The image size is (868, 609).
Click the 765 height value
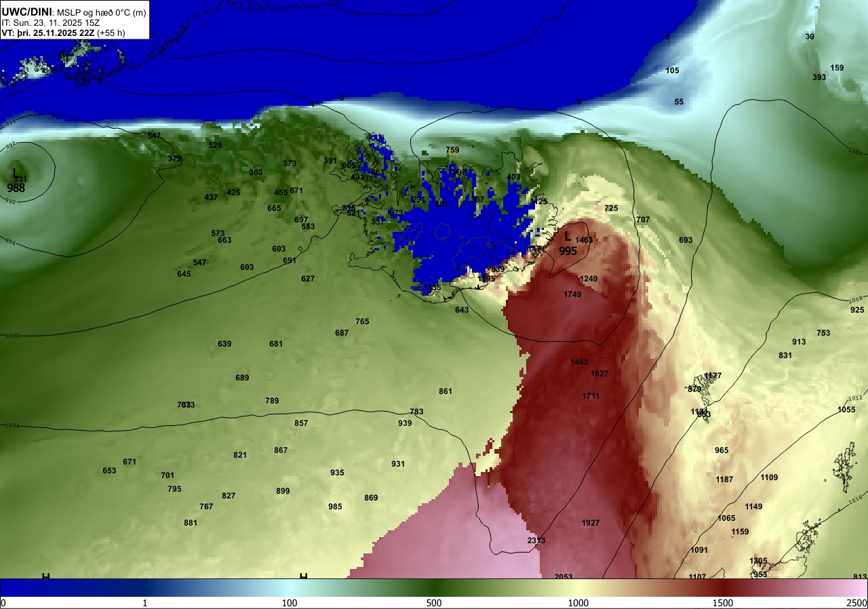point(362,321)
